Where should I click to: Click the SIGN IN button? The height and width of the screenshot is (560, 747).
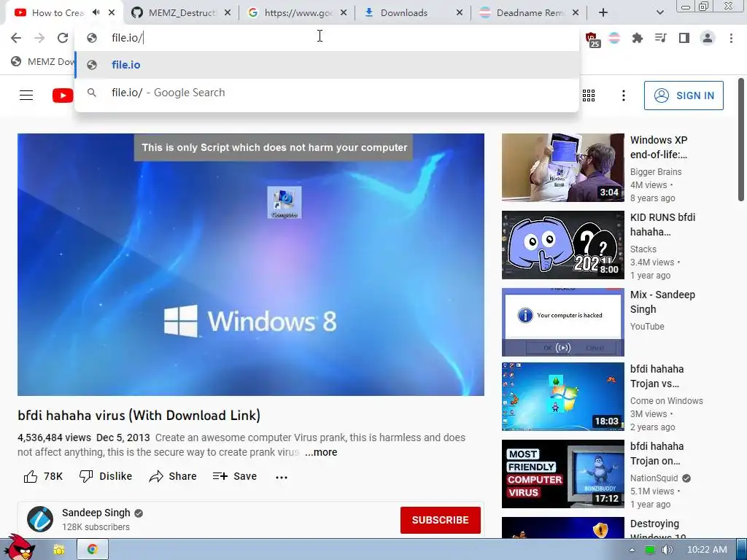[x=683, y=96]
